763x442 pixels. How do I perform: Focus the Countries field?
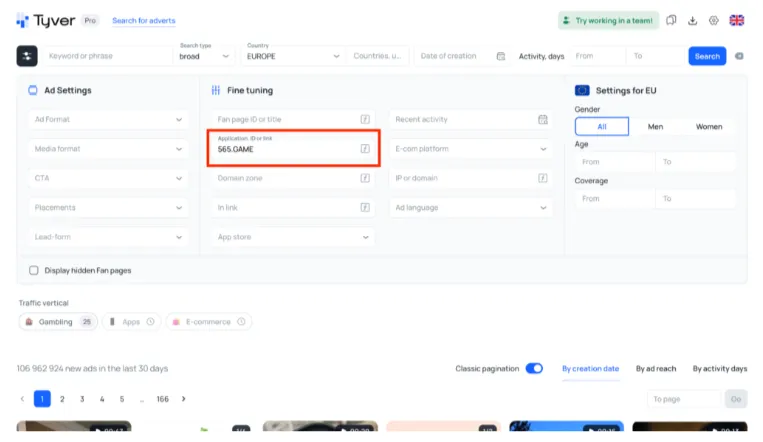pyautogui.click(x=378, y=56)
